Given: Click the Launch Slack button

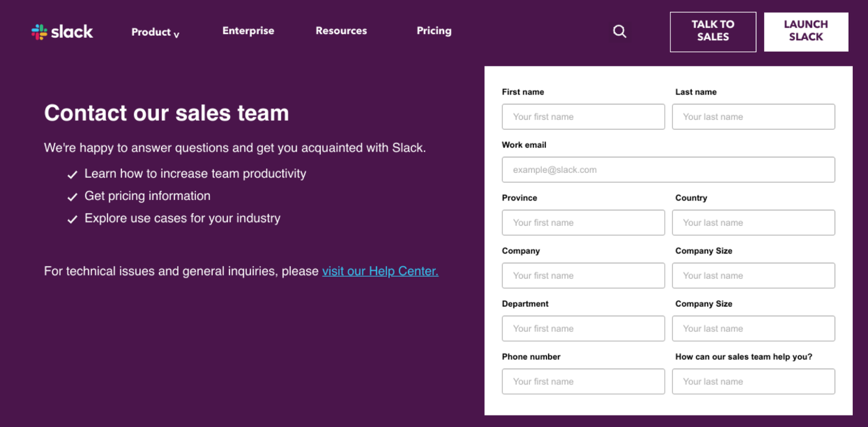Looking at the screenshot, I should pos(806,32).
